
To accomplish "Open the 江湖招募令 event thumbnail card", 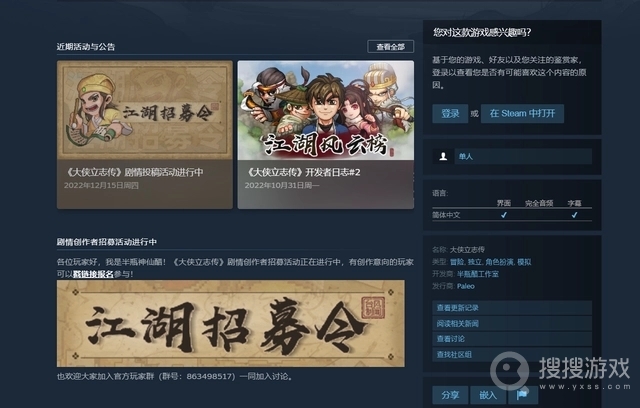I will 145,110.
